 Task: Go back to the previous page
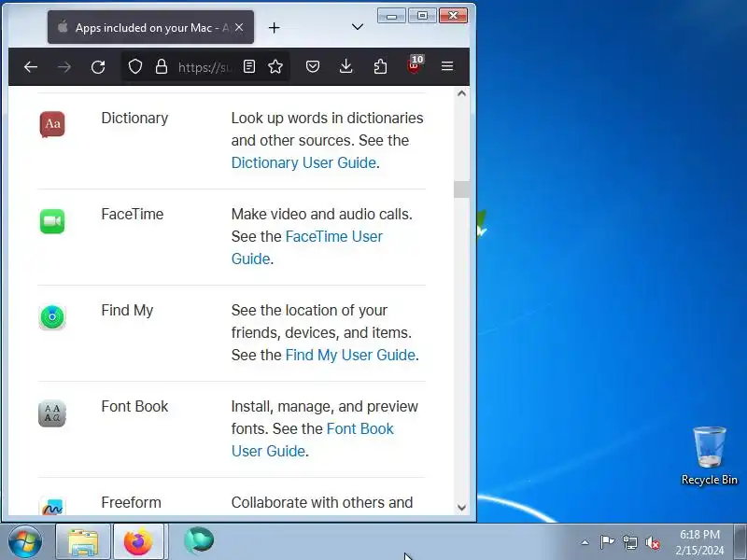[31, 67]
